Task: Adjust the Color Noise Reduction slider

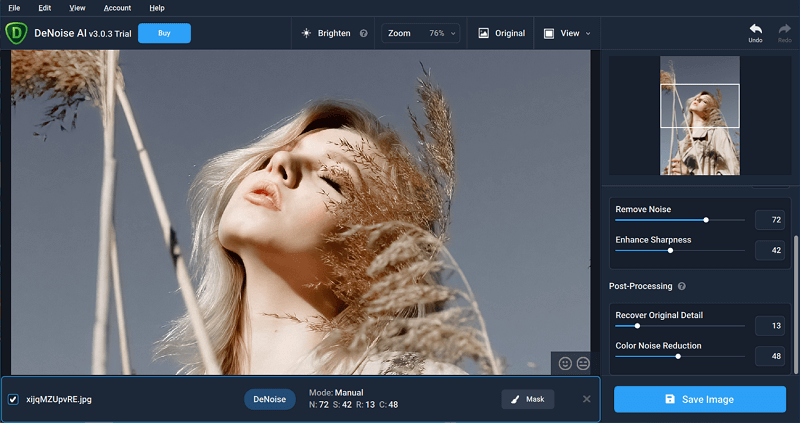Action: pyautogui.click(x=680, y=357)
